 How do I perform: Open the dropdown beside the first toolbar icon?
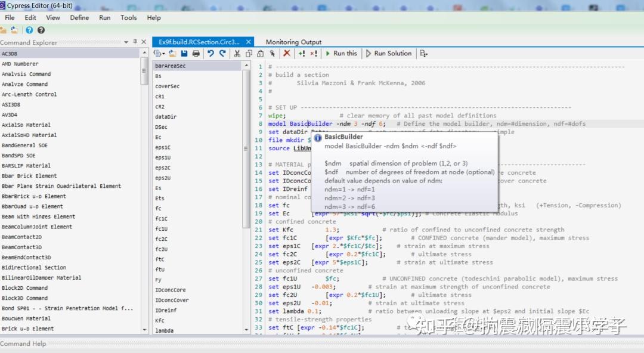tap(162, 53)
